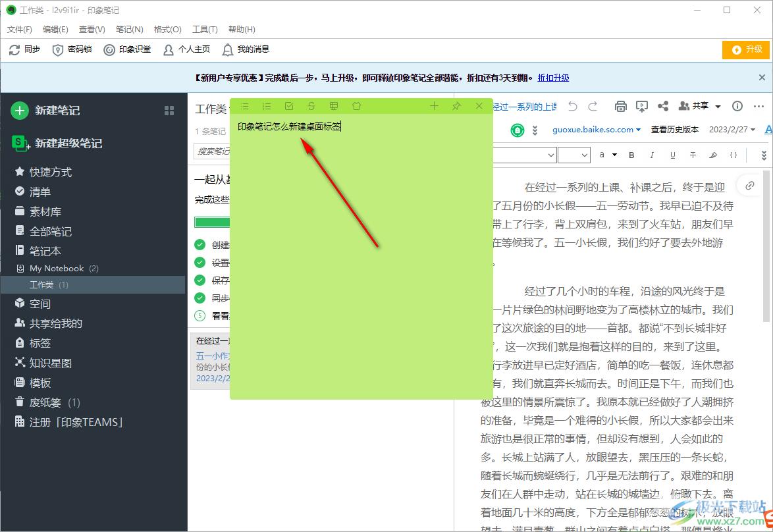Select the 工作类 notebook
Viewport: 773px width, 532px height.
[93, 285]
